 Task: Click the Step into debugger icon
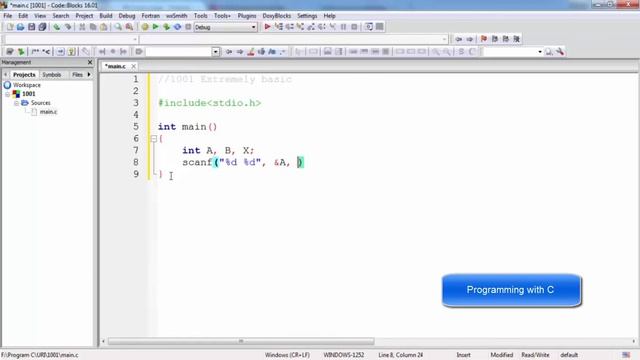tap(300, 27)
